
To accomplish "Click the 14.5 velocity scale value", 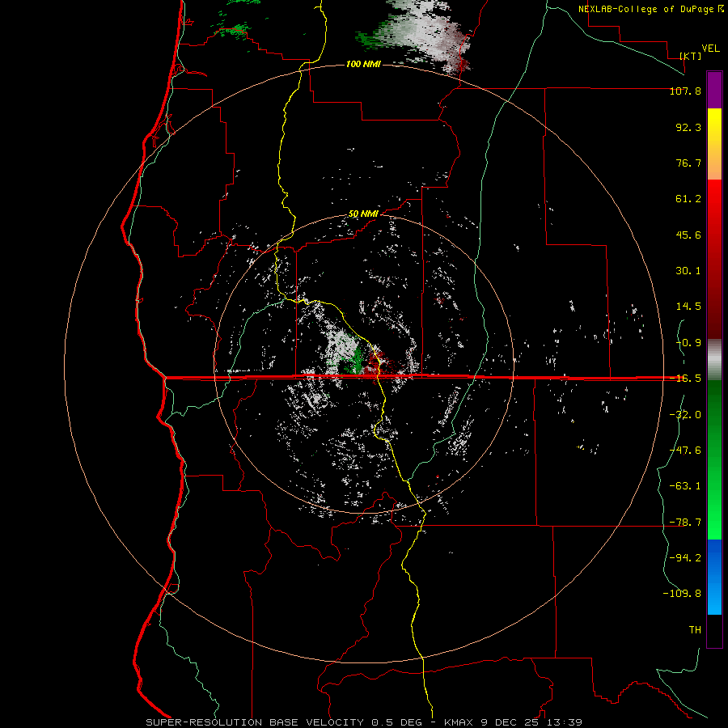I will (688, 307).
